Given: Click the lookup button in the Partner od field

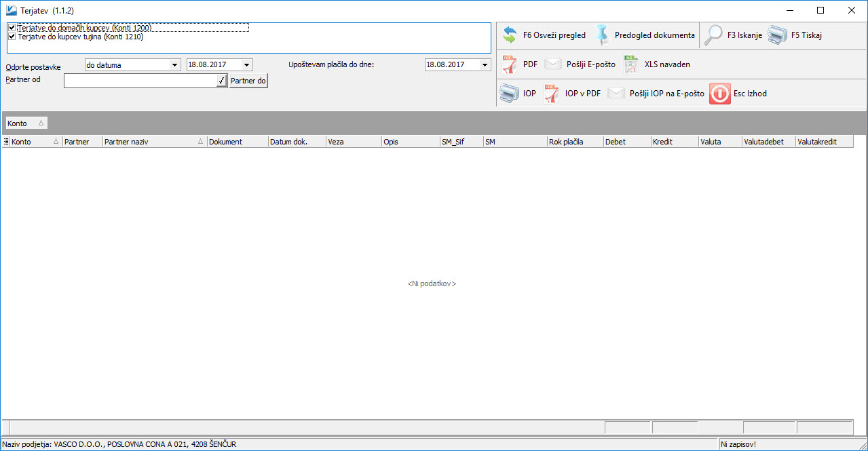Looking at the screenshot, I should pyautogui.click(x=221, y=81).
